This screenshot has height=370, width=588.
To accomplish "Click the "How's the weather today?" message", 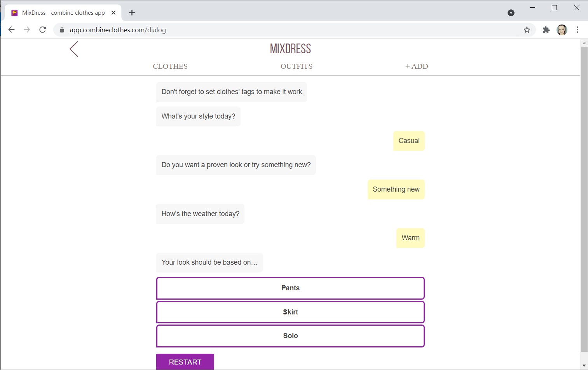I will 200,214.
